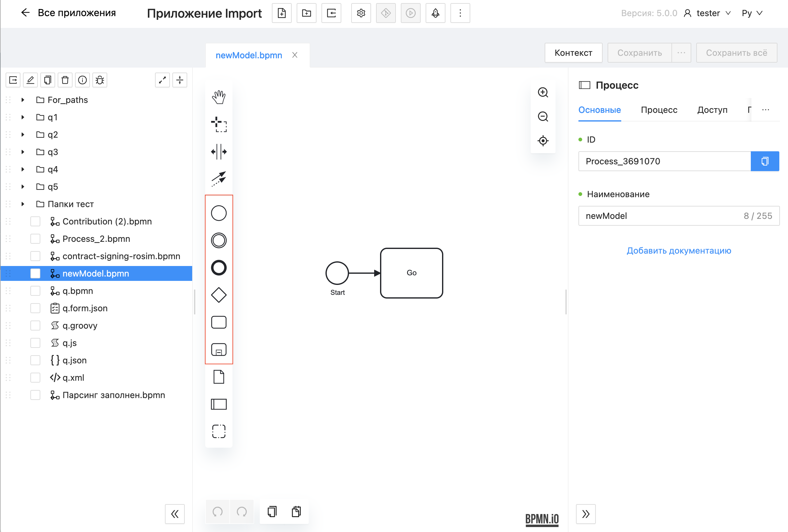788x532 pixels.
Task: Pick the Global Connect arrow tool
Action: tap(219, 178)
